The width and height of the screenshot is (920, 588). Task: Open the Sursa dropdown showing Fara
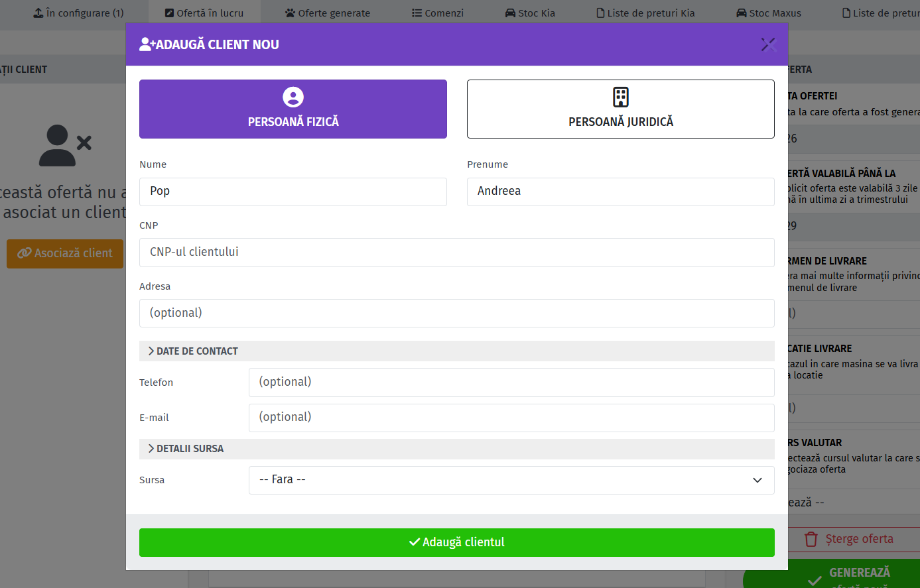pyautogui.click(x=511, y=480)
